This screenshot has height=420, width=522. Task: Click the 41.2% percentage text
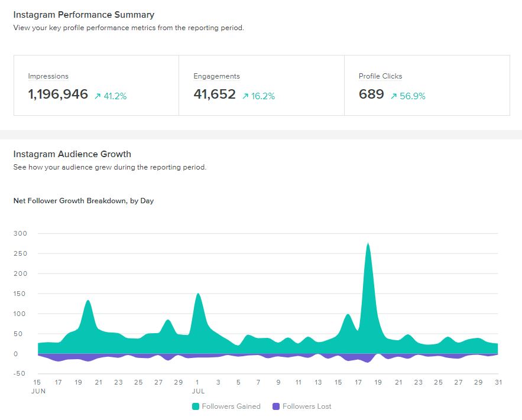[x=115, y=96]
